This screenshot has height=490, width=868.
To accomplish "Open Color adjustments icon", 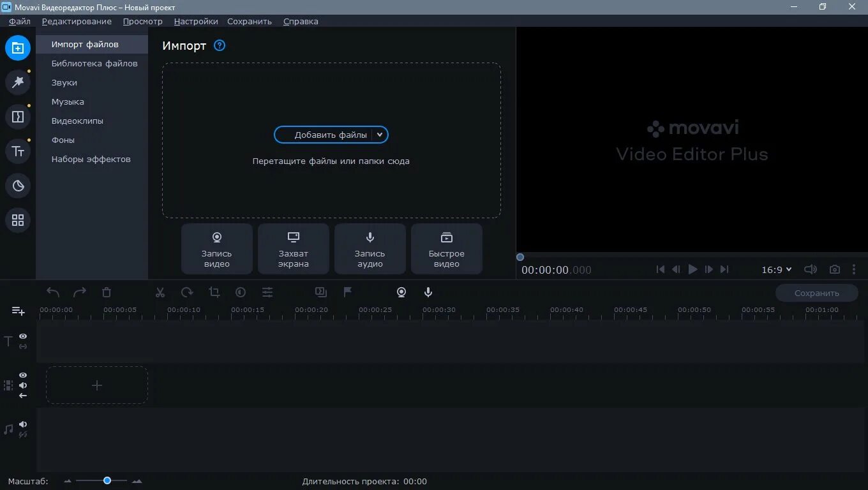I will coord(241,292).
